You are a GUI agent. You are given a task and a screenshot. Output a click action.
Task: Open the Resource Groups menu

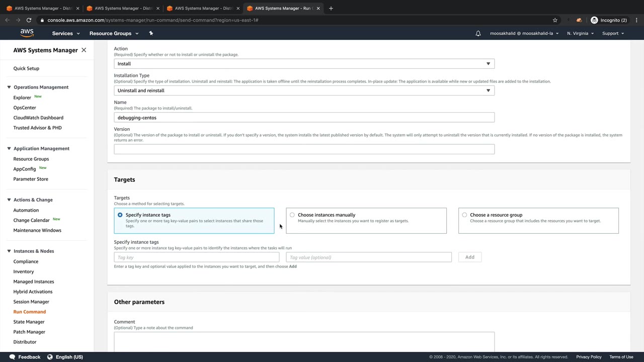pyautogui.click(x=113, y=33)
